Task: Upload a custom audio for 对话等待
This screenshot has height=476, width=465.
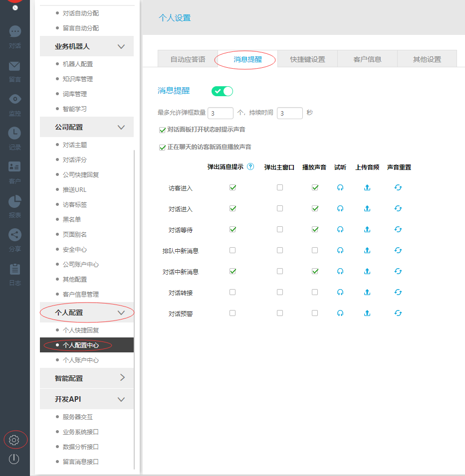Action: click(x=367, y=229)
